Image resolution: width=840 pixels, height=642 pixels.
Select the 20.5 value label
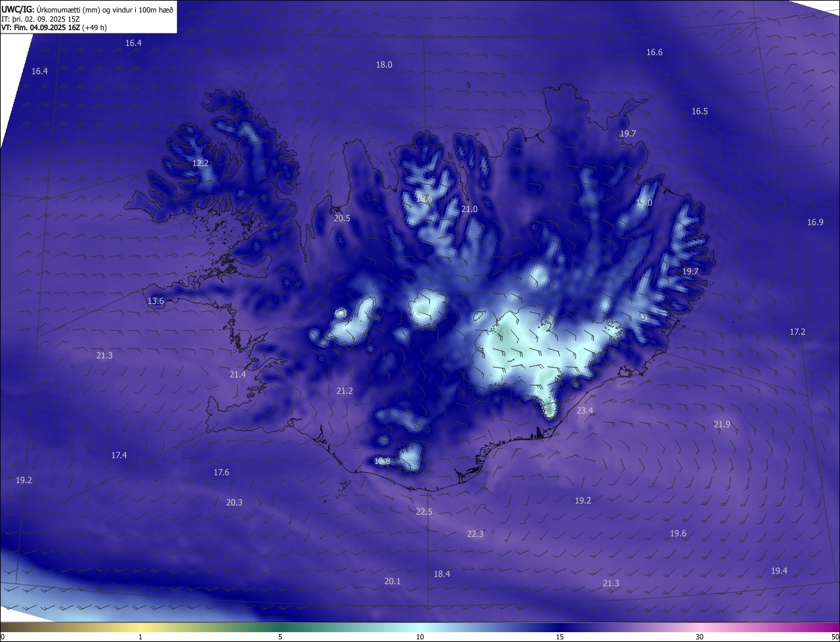(x=342, y=218)
